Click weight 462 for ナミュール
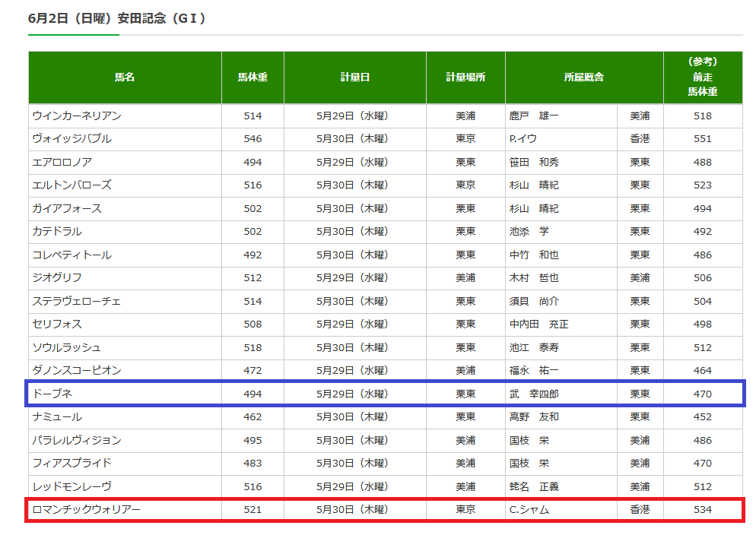The image size is (756, 535). (x=253, y=416)
